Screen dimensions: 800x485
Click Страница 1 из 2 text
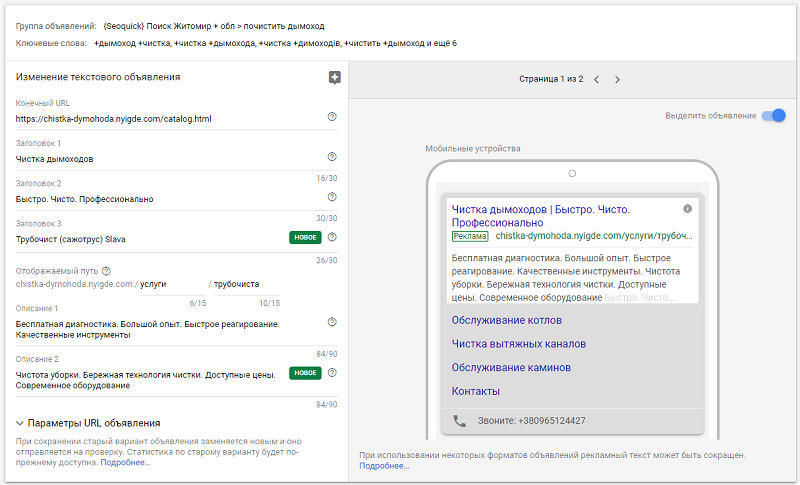[551, 79]
